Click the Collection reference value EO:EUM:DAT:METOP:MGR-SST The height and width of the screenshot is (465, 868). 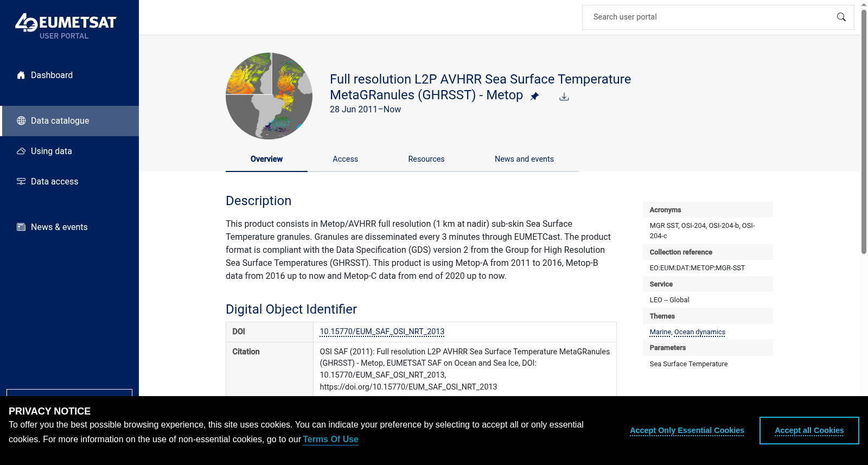[697, 268]
